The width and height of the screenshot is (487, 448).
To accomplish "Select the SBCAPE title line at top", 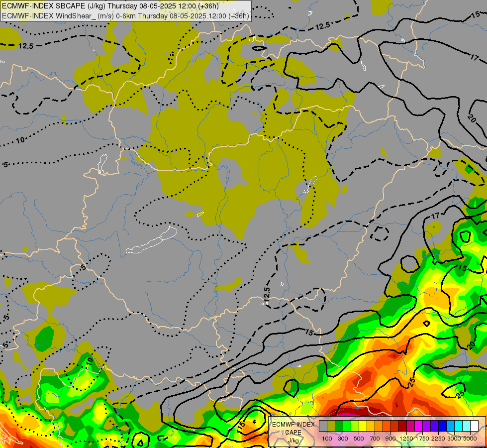I will [x=110, y=6].
